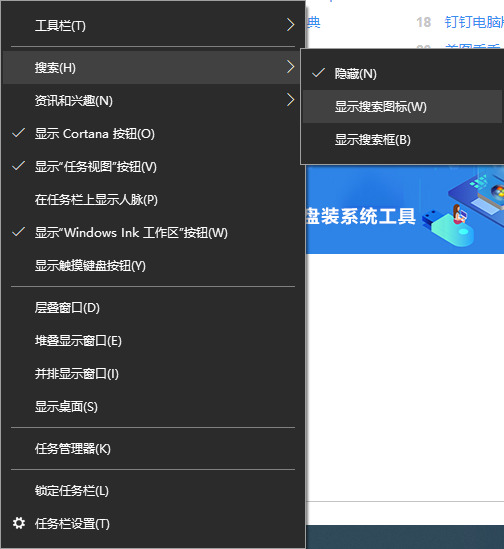The height and width of the screenshot is (549, 504).
Task: Open the 钉钉电脑 link on webpage
Action: pos(474,22)
